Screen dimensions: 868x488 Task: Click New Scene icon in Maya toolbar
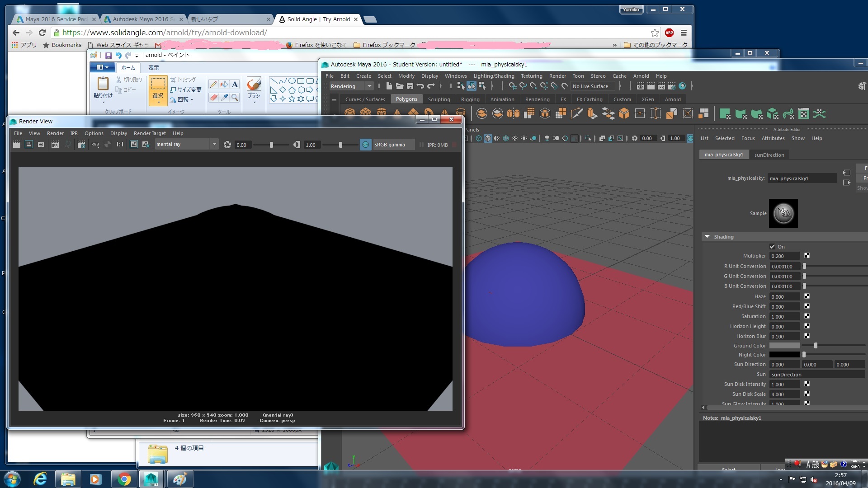tap(389, 86)
